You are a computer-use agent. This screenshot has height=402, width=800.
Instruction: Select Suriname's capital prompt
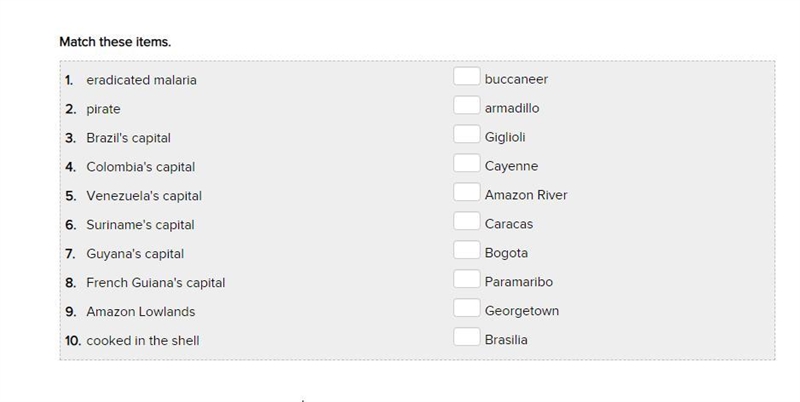[x=140, y=225]
